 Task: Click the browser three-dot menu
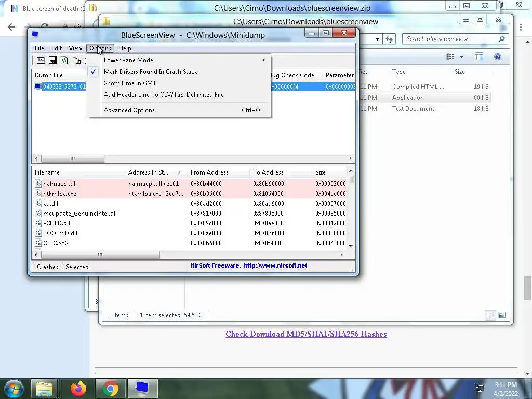(x=521, y=27)
